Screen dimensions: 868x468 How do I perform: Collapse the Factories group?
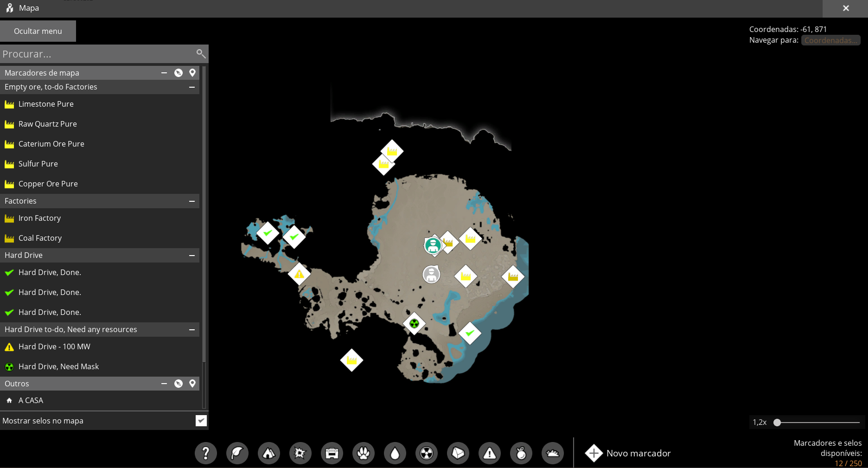coord(192,201)
